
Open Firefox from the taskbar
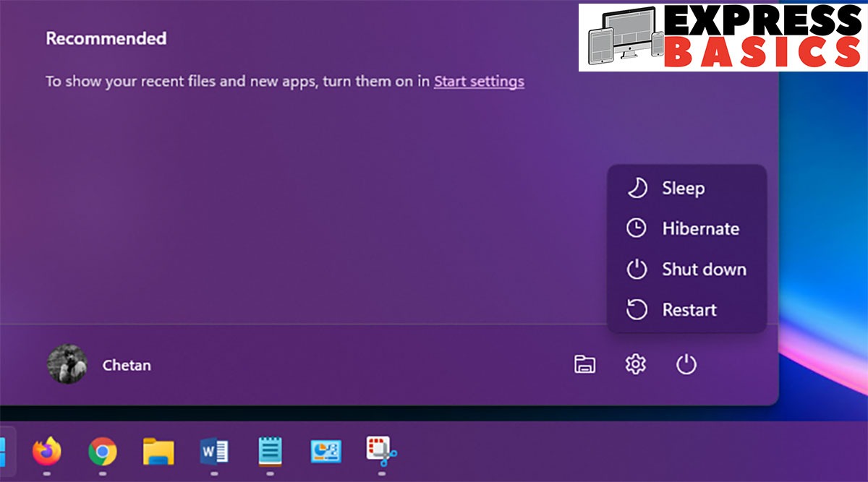[47, 452]
